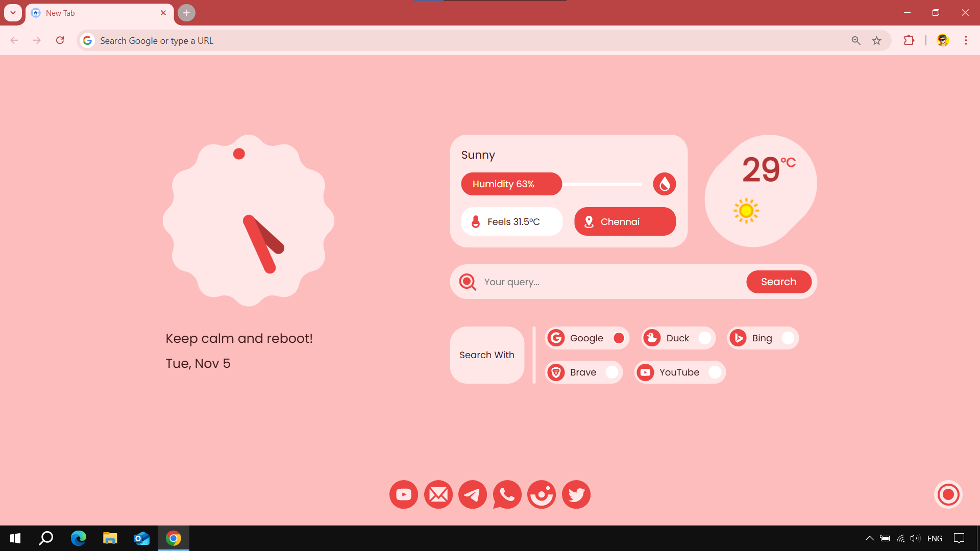Screen dimensions: 980x551
Task: Open the Gmail shortcut icon
Action: 438,494
